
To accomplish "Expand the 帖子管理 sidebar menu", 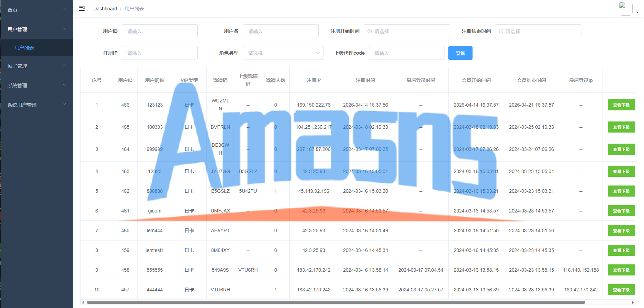I will (x=37, y=66).
